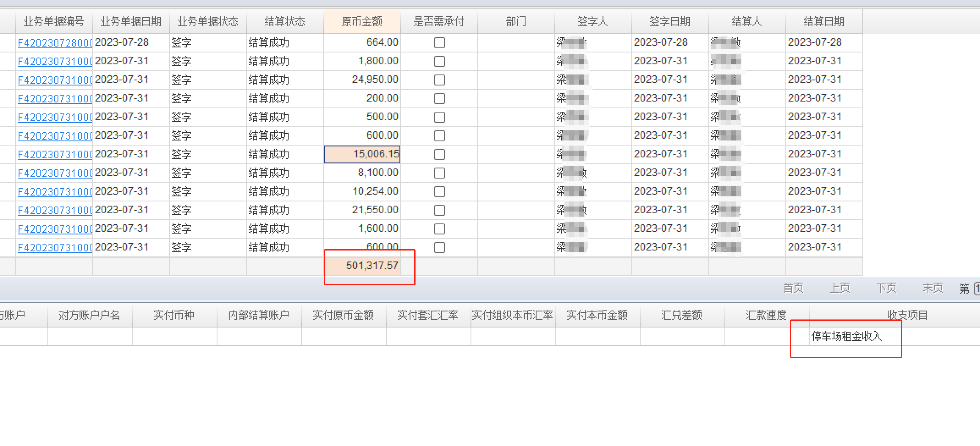Open the document link in the 24,950.00 row

[55, 80]
